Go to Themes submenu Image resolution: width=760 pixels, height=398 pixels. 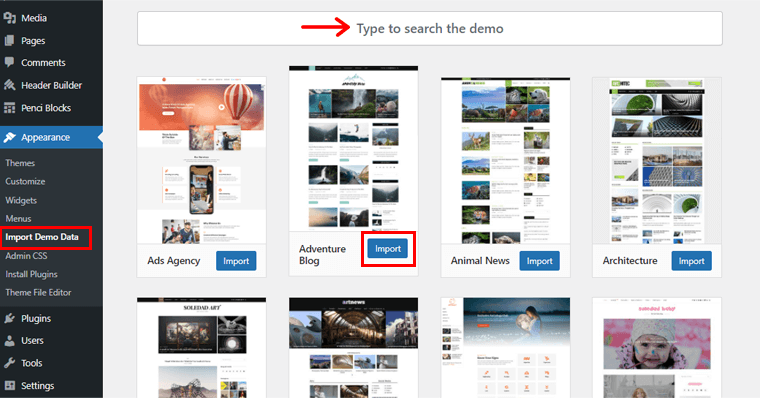[x=20, y=163]
